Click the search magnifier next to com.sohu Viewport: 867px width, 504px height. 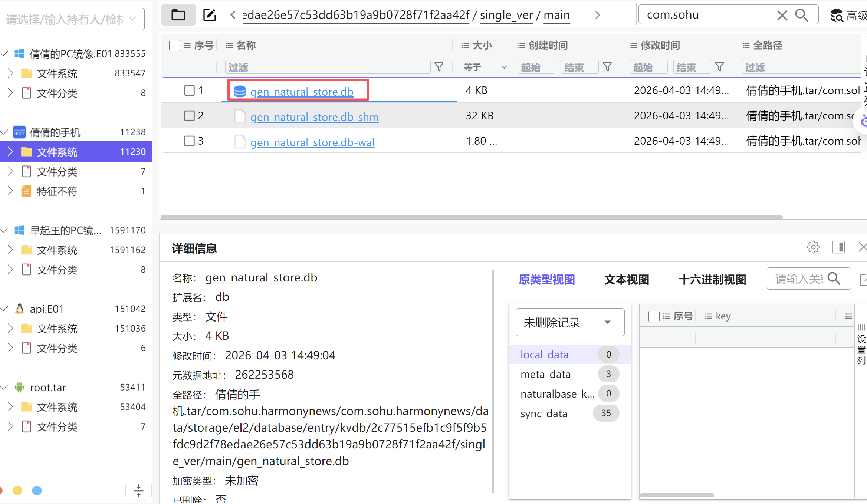coord(801,15)
